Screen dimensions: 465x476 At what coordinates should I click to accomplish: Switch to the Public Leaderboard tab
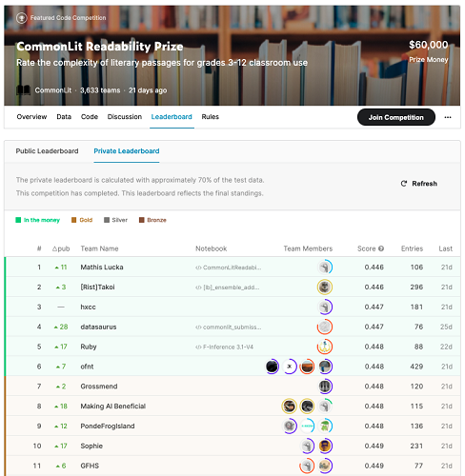point(47,151)
